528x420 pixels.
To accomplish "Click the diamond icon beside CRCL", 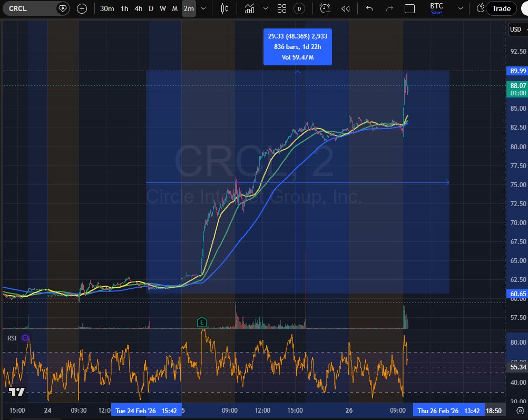I will (x=63, y=8).
